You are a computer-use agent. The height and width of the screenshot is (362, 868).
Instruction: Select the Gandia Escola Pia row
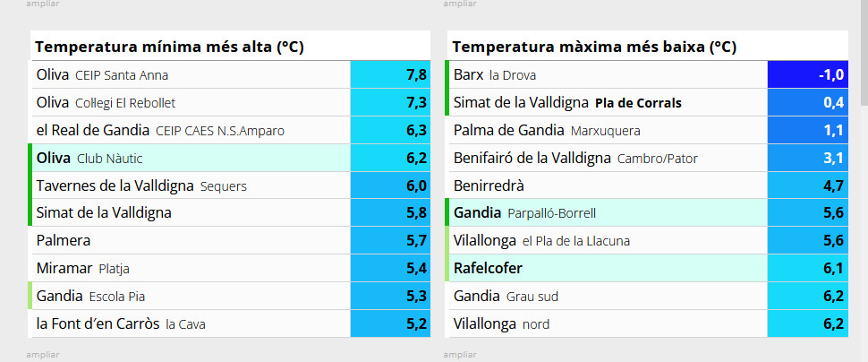coord(229,296)
